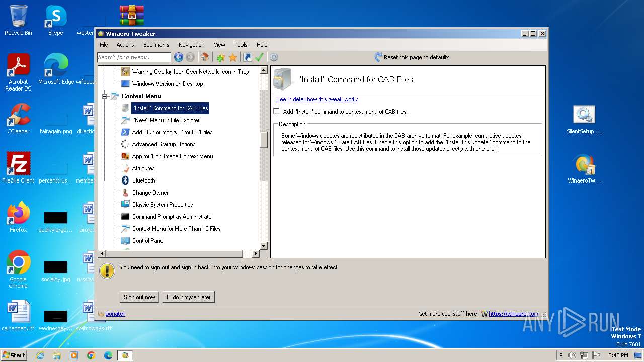Image resolution: width=644 pixels, height=362 pixels.
Task: Select App for 'Edit' Image Context Menu
Action: click(x=173, y=156)
